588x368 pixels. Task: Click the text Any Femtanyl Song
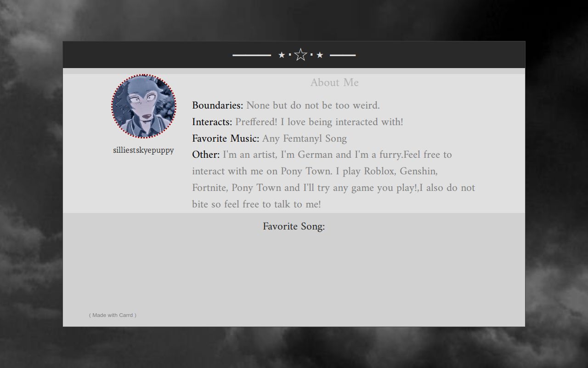(x=304, y=138)
